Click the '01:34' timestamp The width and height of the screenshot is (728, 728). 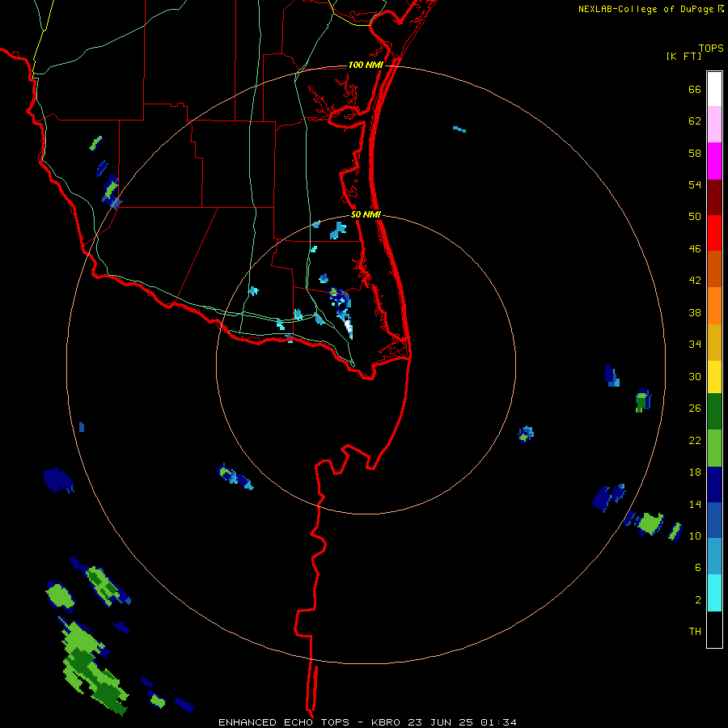coord(498,722)
